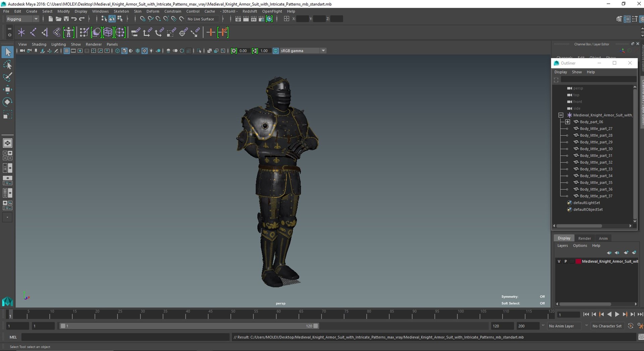
Task: Choose the Paint selection tool
Action: [7, 77]
